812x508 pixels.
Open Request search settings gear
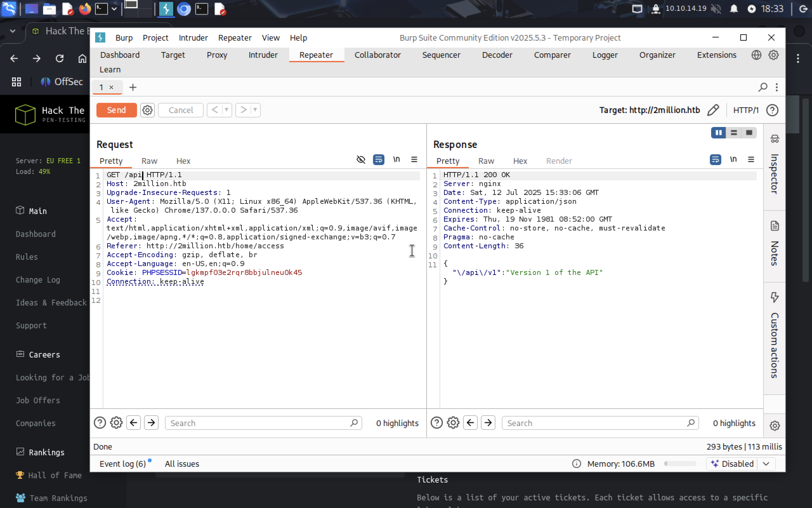tap(116, 423)
